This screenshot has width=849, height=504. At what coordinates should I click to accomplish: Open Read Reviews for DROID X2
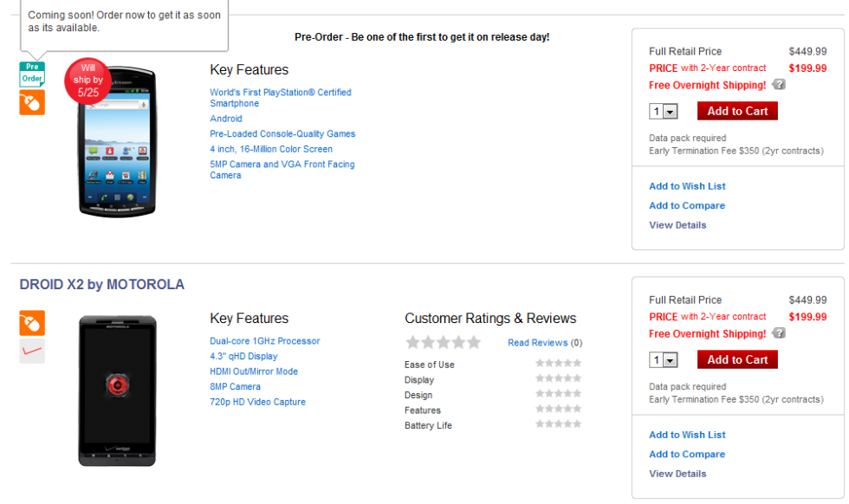[x=537, y=343]
